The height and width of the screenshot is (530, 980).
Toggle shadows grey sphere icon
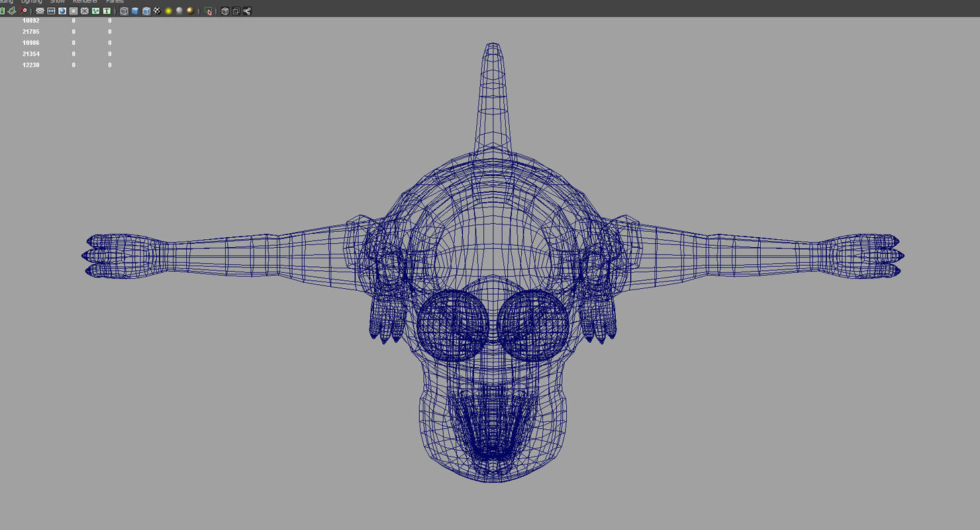point(179,11)
